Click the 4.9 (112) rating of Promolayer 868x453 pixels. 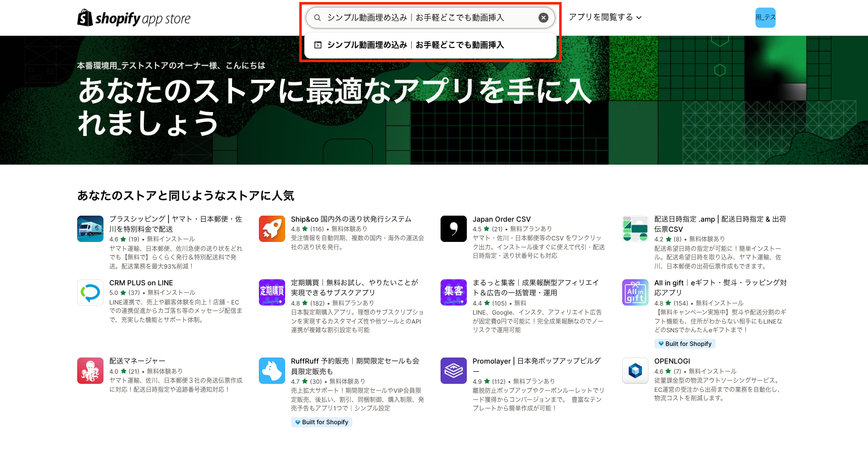pos(489,382)
